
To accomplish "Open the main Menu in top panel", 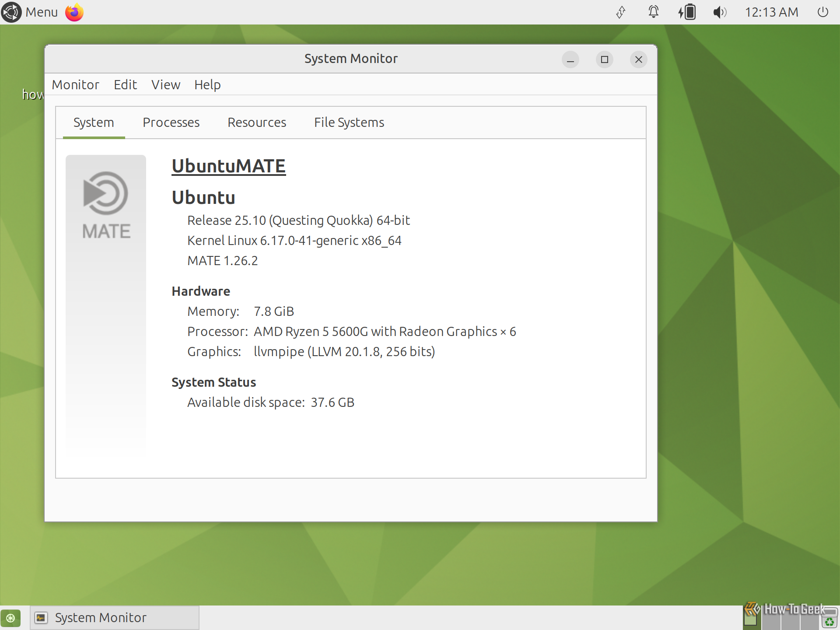I will pyautogui.click(x=29, y=12).
